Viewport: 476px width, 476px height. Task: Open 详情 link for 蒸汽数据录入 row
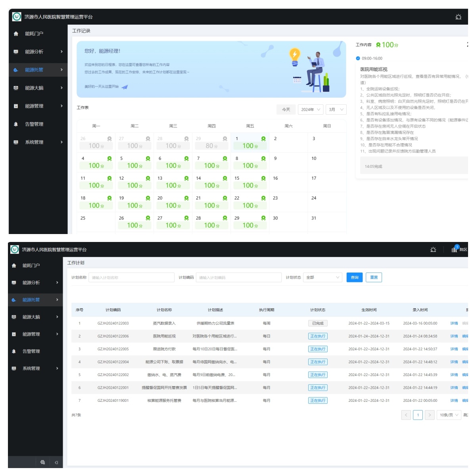(x=454, y=323)
